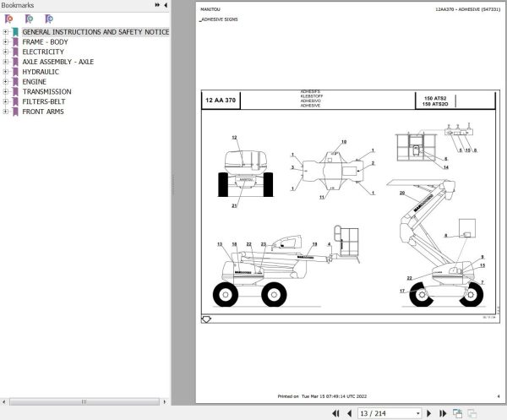This screenshot has height=420, width=507.
Task: Click the Bookmarks panel title
Action: click(18, 5)
